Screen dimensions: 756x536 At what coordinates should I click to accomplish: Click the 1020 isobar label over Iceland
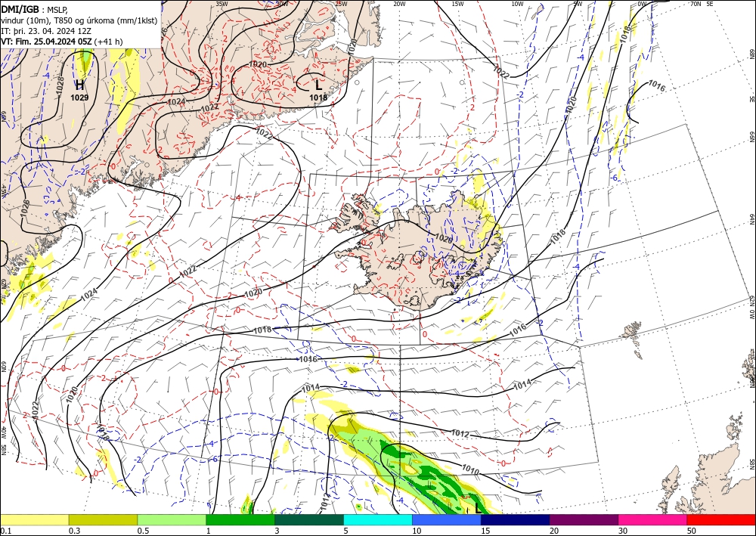point(444,238)
